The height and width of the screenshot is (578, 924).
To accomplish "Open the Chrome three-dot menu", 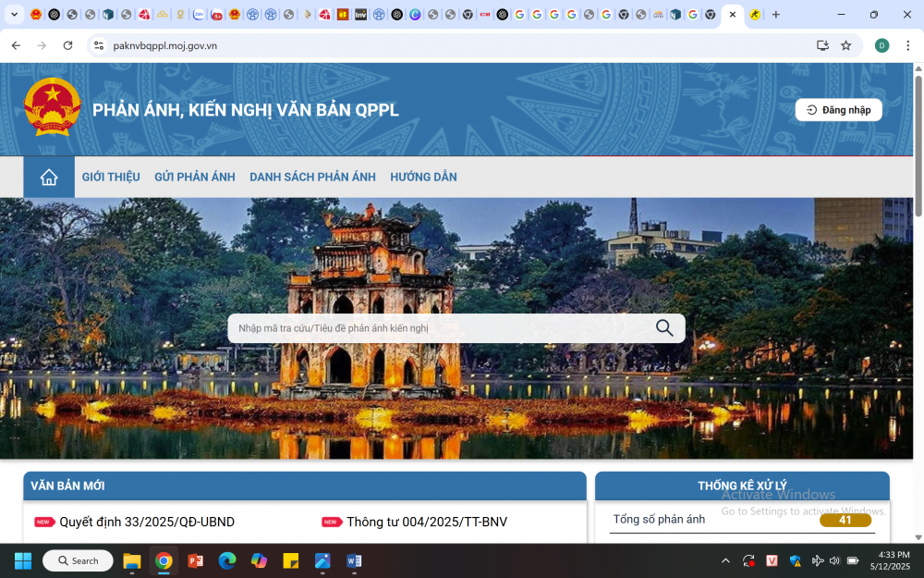I will (x=907, y=45).
